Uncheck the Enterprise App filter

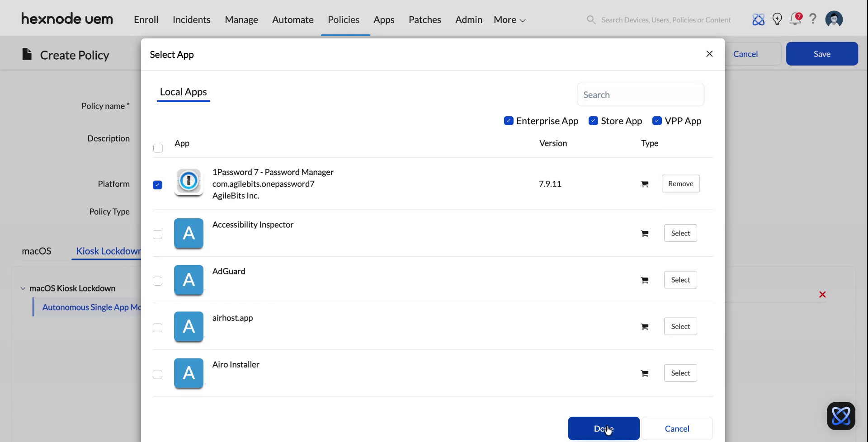click(x=509, y=121)
